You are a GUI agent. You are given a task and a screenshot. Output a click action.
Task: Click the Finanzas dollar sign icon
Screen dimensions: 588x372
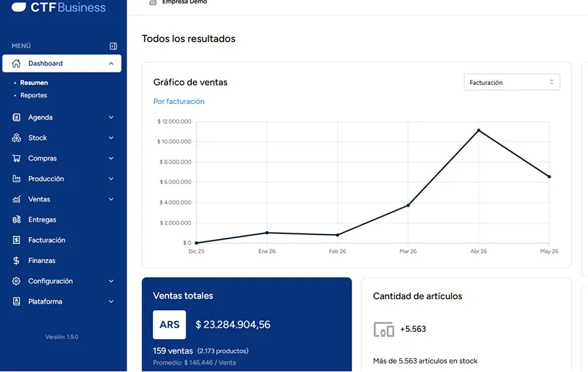(16, 260)
